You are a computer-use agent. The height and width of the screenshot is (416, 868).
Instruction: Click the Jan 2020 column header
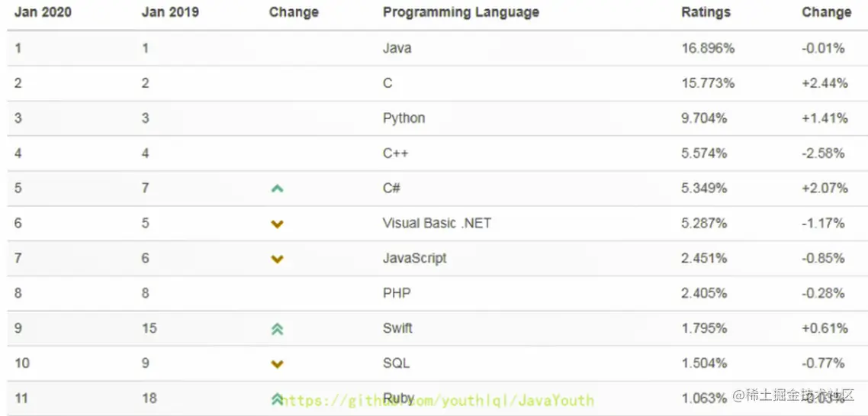[x=43, y=12]
